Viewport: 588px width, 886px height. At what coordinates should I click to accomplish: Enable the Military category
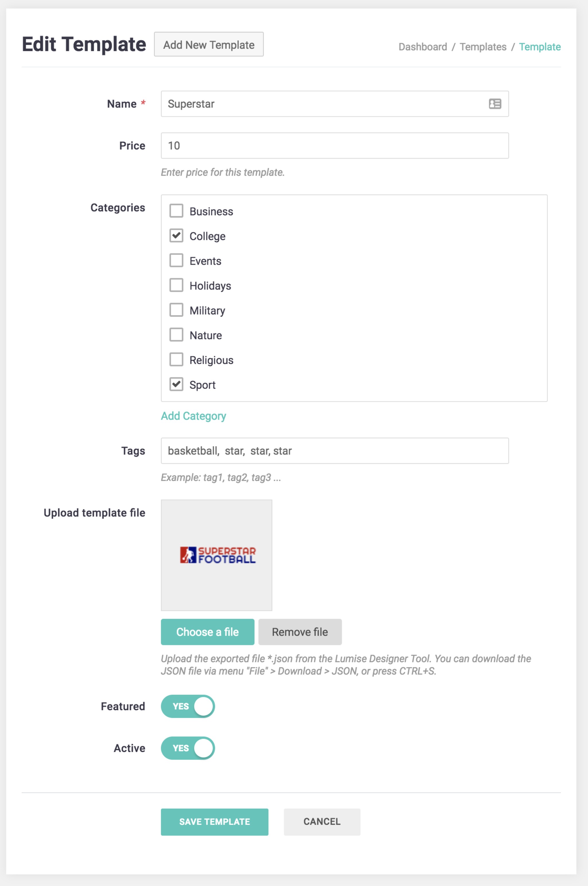pyautogui.click(x=176, y=310)
